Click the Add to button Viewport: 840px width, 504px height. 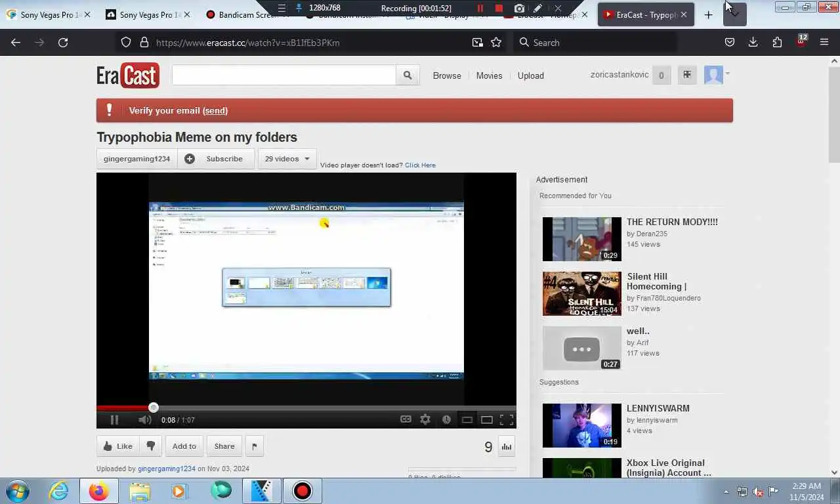click(x=184, y=446)
